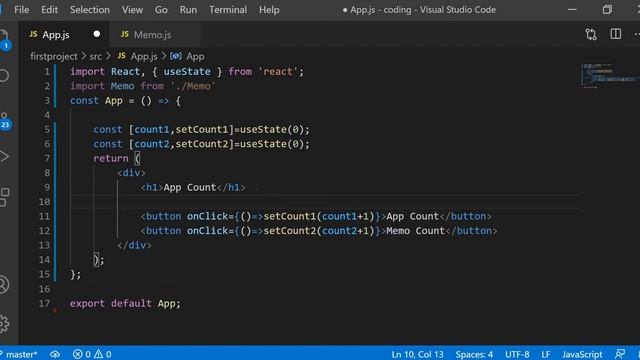Click the feedback icon in the status bar
640x360 pixels.
(x=620, y=354)
